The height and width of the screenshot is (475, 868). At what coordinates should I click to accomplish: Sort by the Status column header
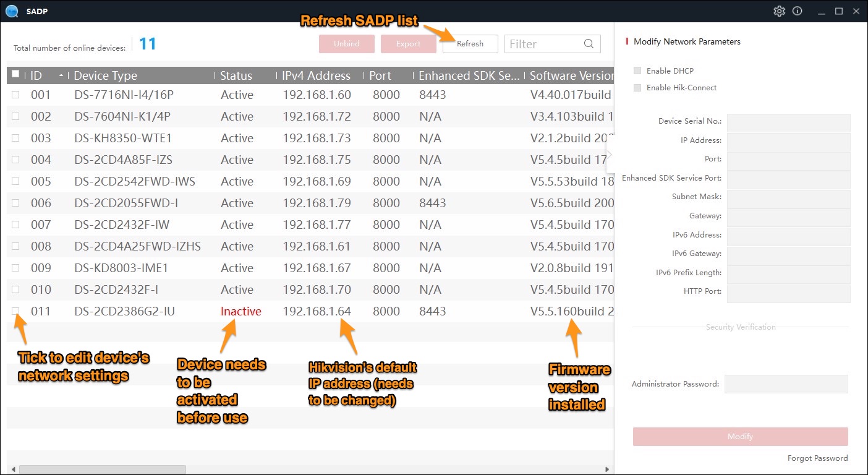coord(236,75)
